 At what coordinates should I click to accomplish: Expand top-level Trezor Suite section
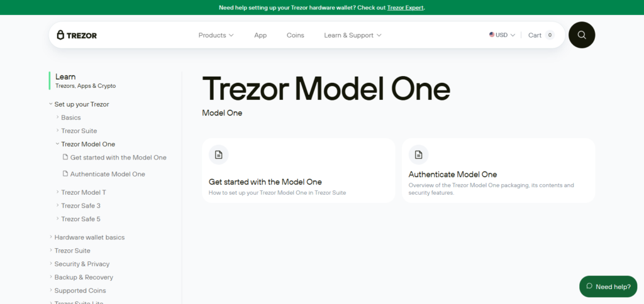point(50,250)
